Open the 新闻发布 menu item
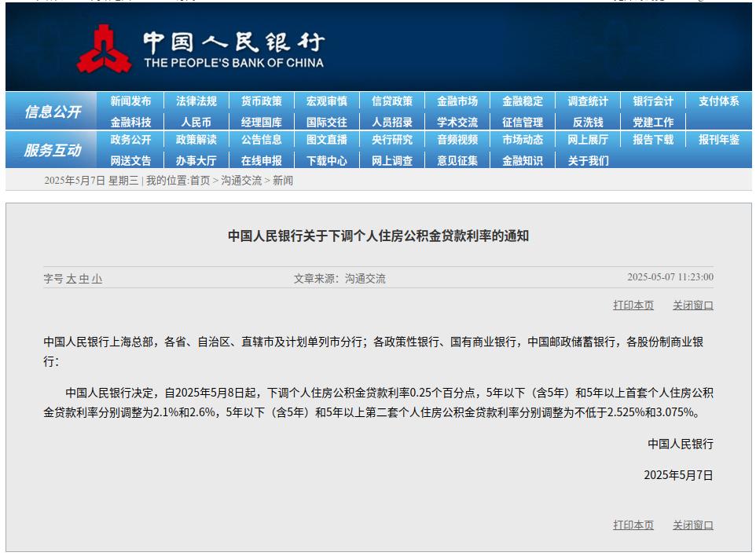Viewport: 756px width, 556px height. pyautogui.click(x=130, y=101)
